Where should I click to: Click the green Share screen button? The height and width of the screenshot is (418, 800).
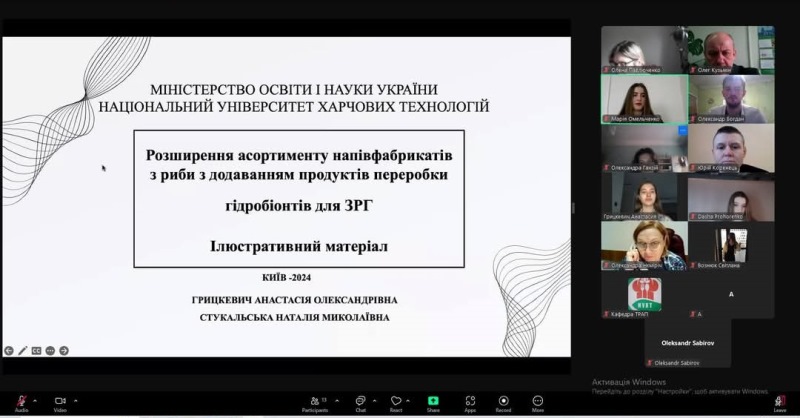433,403
